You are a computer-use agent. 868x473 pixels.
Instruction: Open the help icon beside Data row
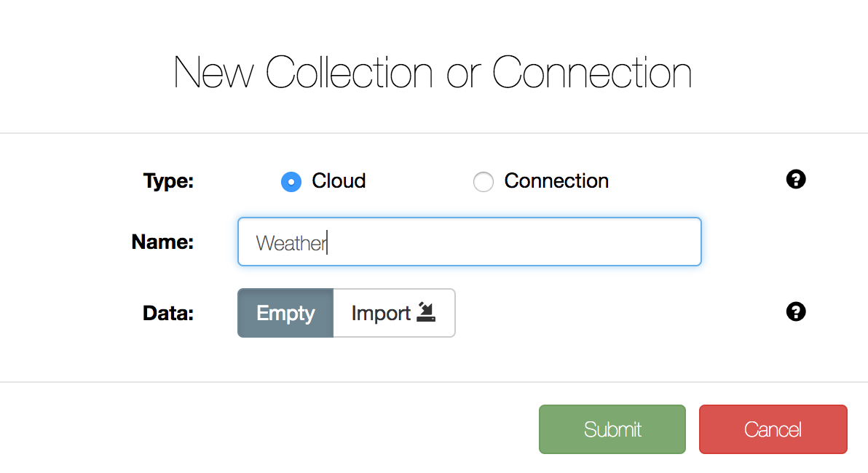[x=795, y=312]
